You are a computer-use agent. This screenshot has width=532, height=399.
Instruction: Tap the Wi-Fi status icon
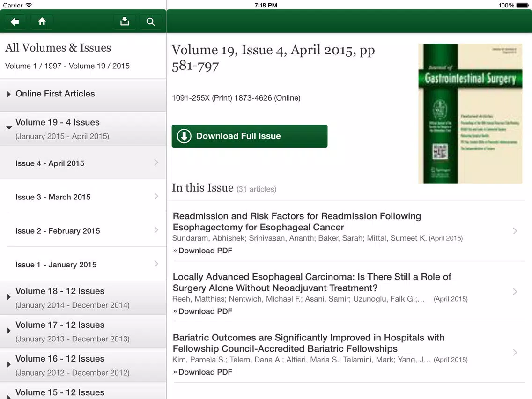click(29, 5)
